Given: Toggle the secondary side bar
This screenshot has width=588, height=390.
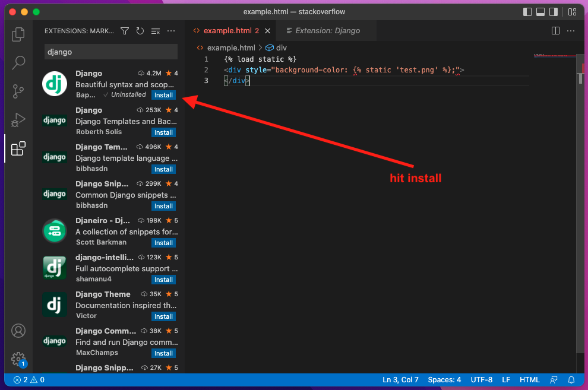Looking at the screenshot, I should coord(554,12).
